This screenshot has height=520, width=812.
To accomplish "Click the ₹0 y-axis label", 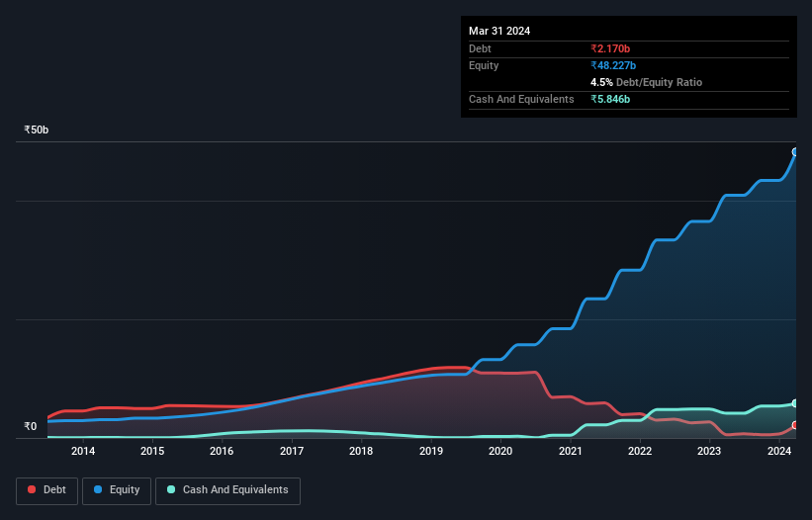I will click(31, 426).
